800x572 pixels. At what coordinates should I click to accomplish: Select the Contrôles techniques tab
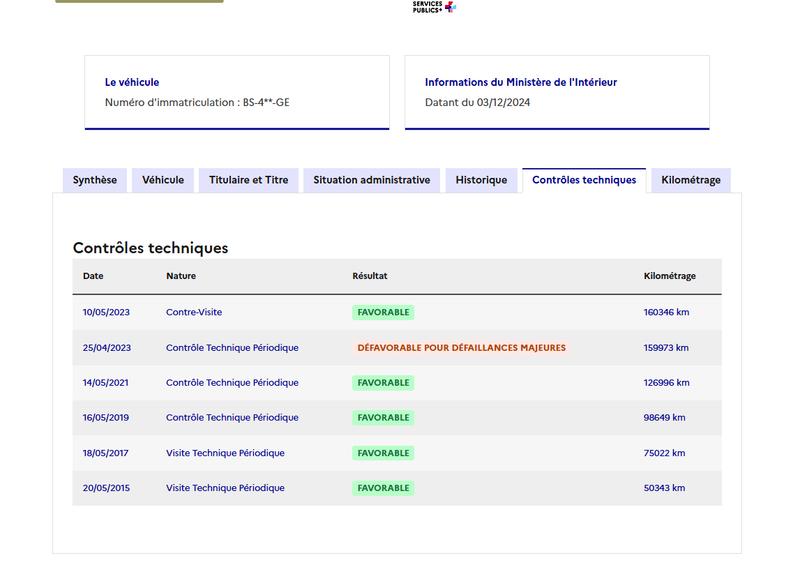(x=584, y=180)
